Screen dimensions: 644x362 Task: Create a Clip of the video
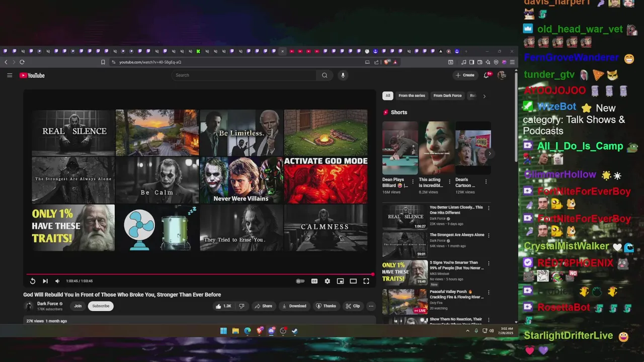click(352, 306)
